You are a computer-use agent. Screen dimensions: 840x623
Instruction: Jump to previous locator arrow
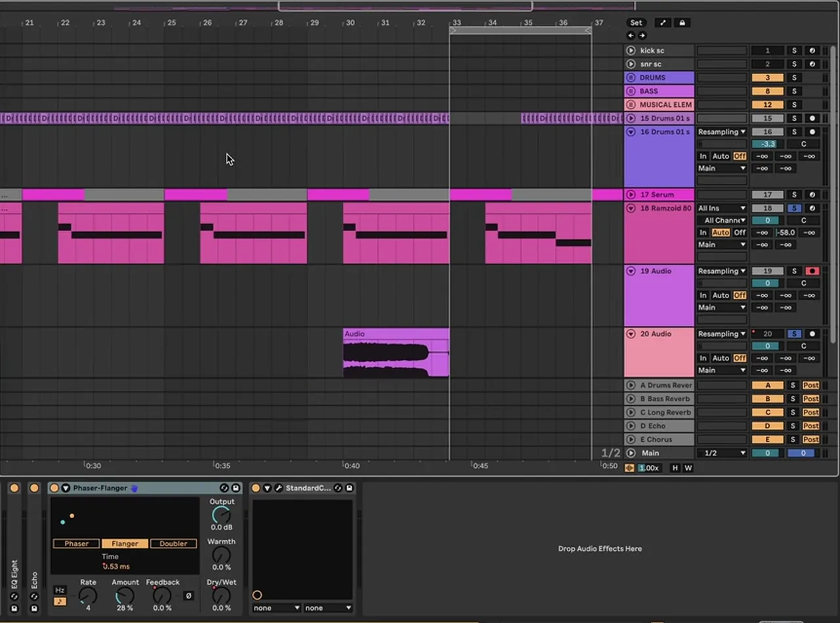coord(631,35)
